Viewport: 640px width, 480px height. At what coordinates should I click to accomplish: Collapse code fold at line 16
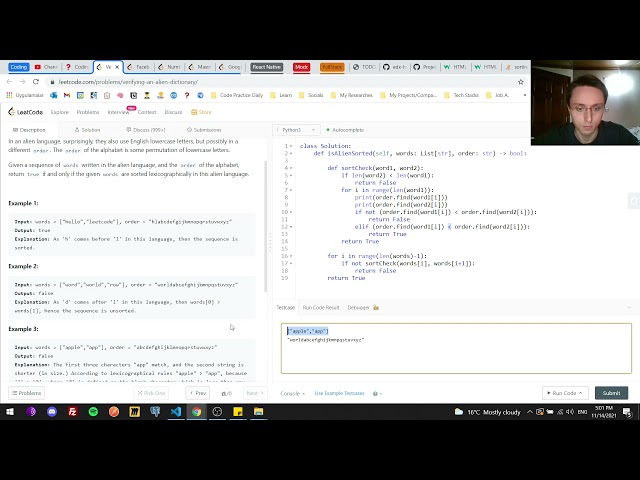click(x=291, y=256)
